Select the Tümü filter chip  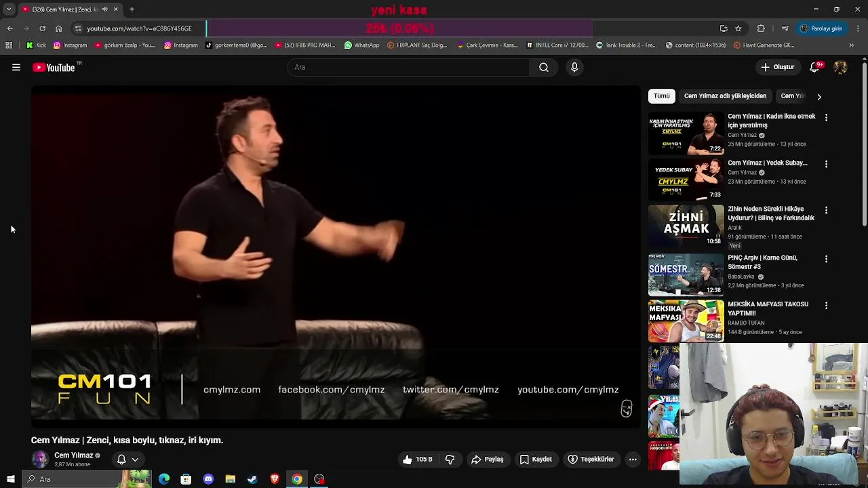662,96
